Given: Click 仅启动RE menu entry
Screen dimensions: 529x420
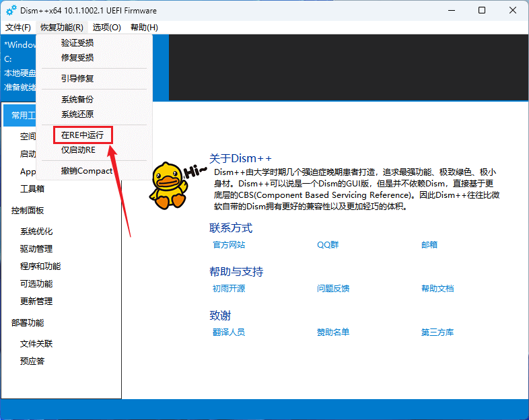Looking at the screenshot, I should tap(94, 150).
